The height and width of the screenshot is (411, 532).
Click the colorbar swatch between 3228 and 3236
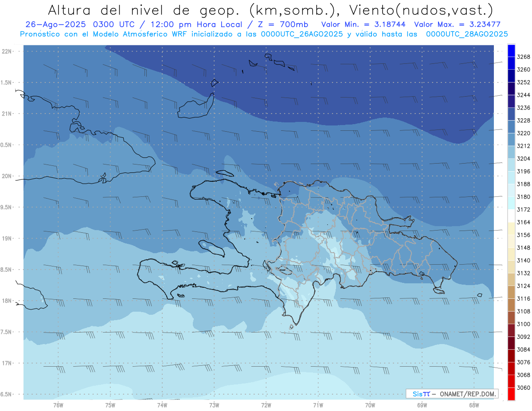coord(511,114)
